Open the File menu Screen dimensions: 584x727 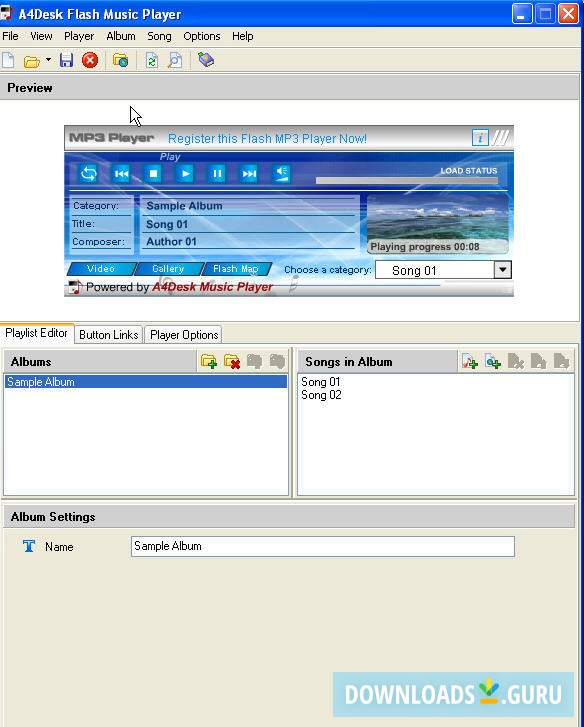point(10,36)
